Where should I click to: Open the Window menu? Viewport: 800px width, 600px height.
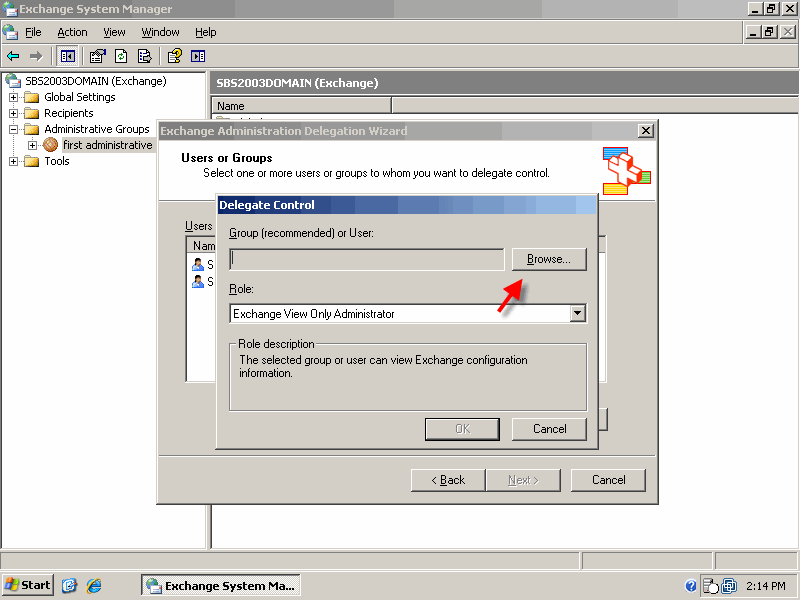[160, 32]
